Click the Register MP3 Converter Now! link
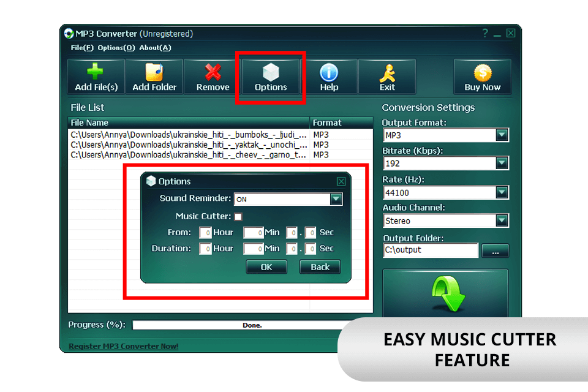The width and height of the screenshot is (588, 392). tap(123, 346)
